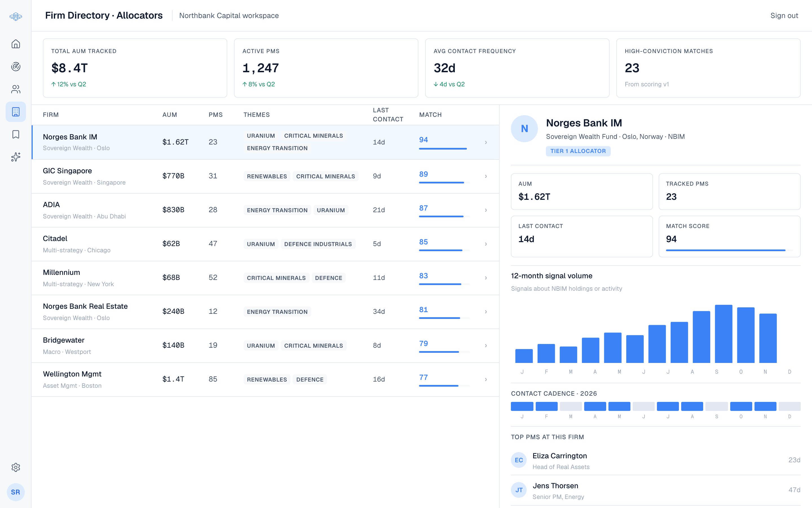
Task: Click the Last Contact 14d detail card
Action: coord(582,237)
